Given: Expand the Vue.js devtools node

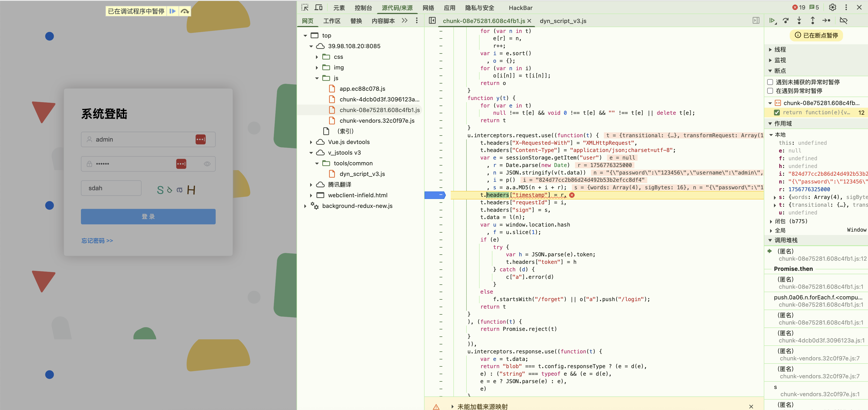Looking at the screenshot, I should click(x=311, y=142).
